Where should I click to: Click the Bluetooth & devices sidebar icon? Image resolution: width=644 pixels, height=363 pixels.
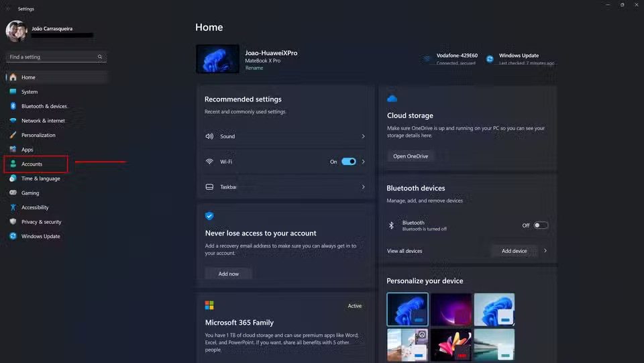(13, 106)
